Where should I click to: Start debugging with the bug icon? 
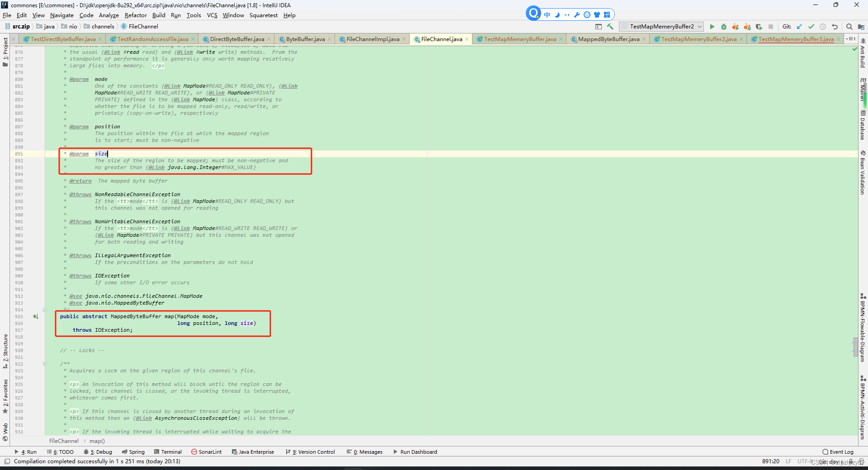[x=724, y=27]
